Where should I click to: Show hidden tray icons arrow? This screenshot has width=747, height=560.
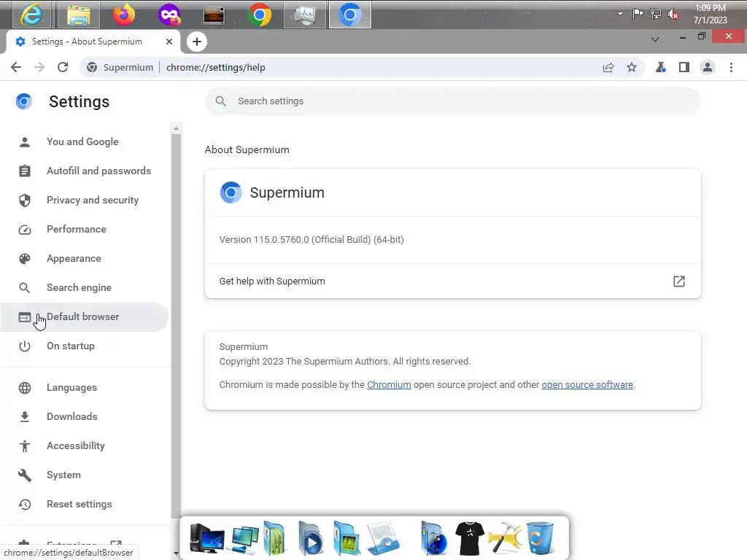tap(620, 14)
